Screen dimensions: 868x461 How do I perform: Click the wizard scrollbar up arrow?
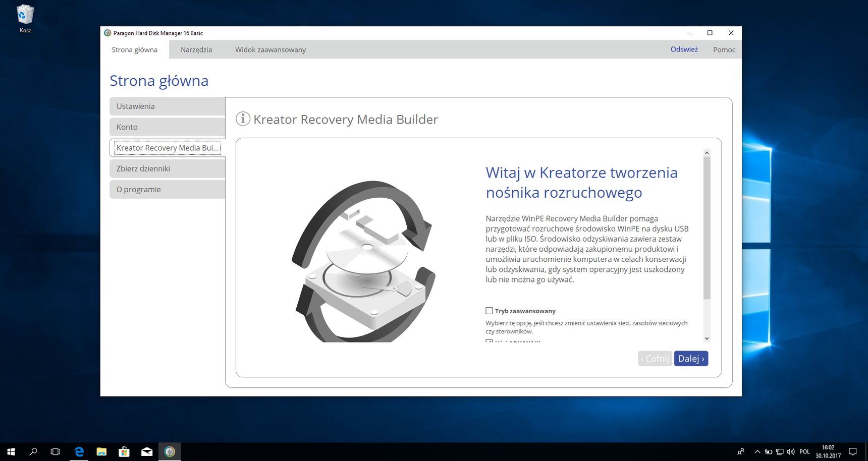point(707,152)
